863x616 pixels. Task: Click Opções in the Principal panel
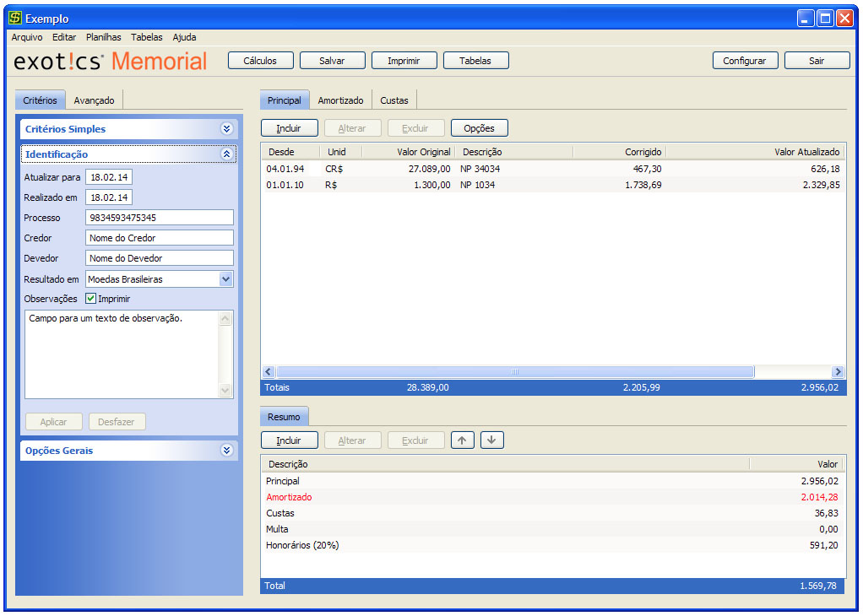(480, 128)
